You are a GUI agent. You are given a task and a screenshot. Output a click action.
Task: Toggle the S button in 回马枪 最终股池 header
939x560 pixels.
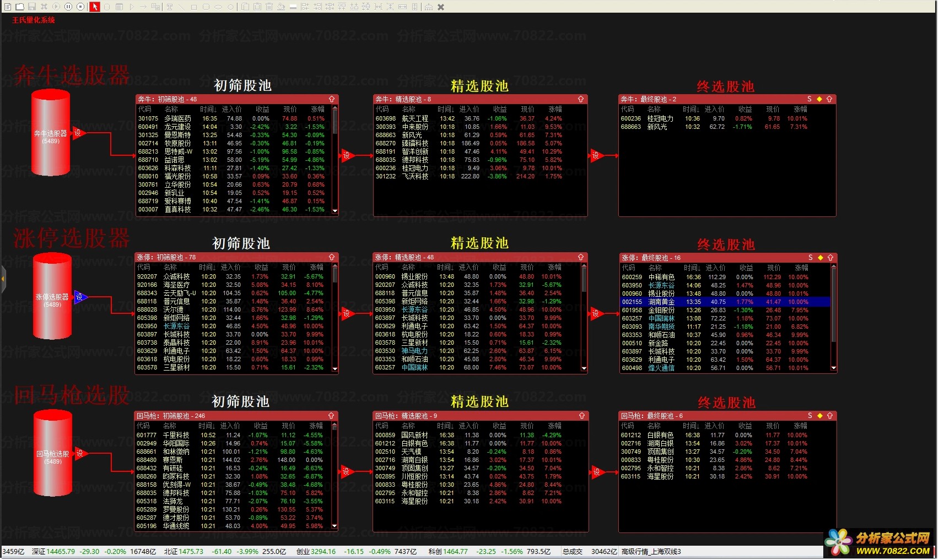click(810, 416)
